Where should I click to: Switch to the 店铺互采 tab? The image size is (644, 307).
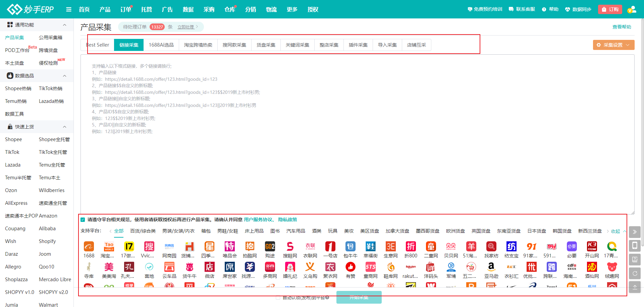(417, 45)
